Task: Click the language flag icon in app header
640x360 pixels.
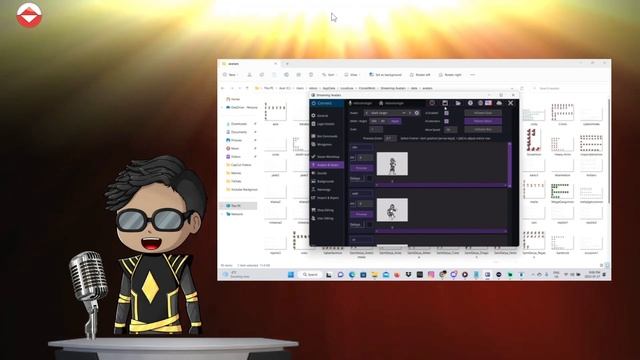Action: [x=488, y=103]
